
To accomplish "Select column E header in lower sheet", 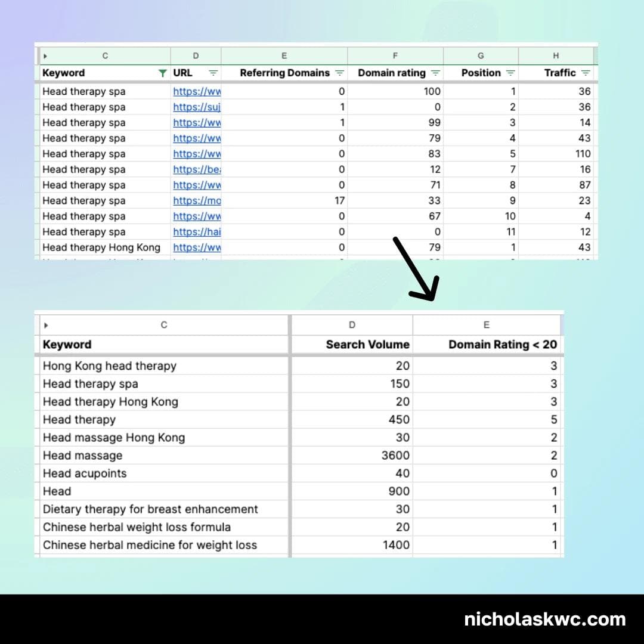I will (x=486, y=325).
